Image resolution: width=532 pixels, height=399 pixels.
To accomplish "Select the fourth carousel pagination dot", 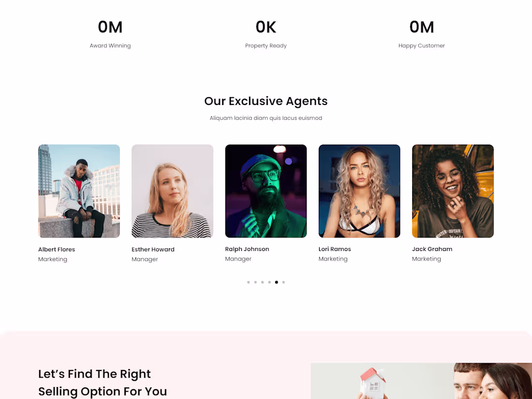I will tap(269, 282).
